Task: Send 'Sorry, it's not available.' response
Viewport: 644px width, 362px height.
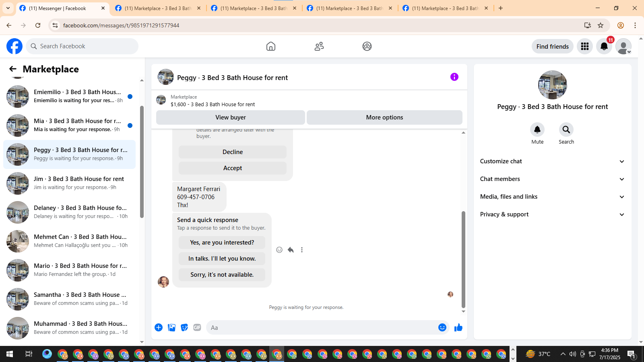Action: [222, 275]
